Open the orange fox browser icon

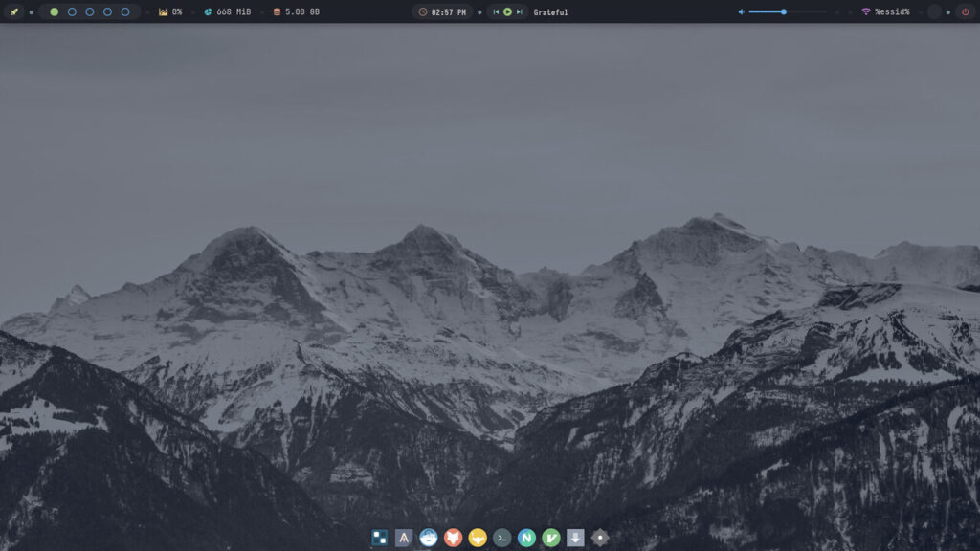point(453,538)
